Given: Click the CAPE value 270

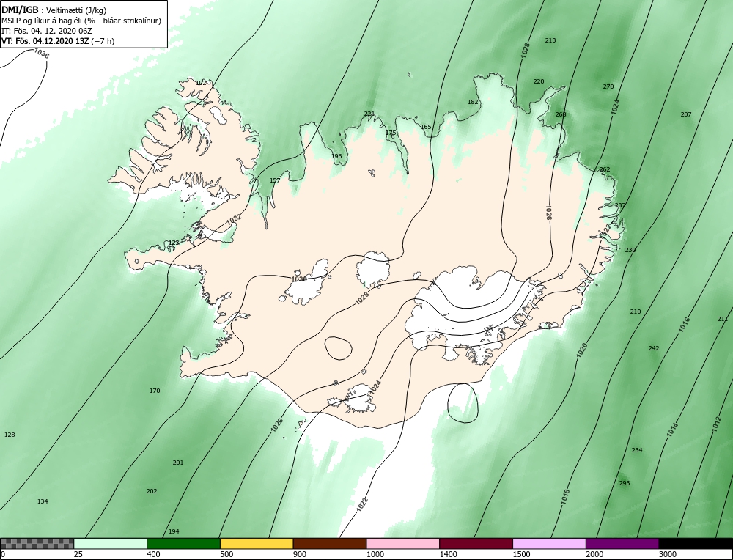Looking at the screenshot, I should pos(608,86).
